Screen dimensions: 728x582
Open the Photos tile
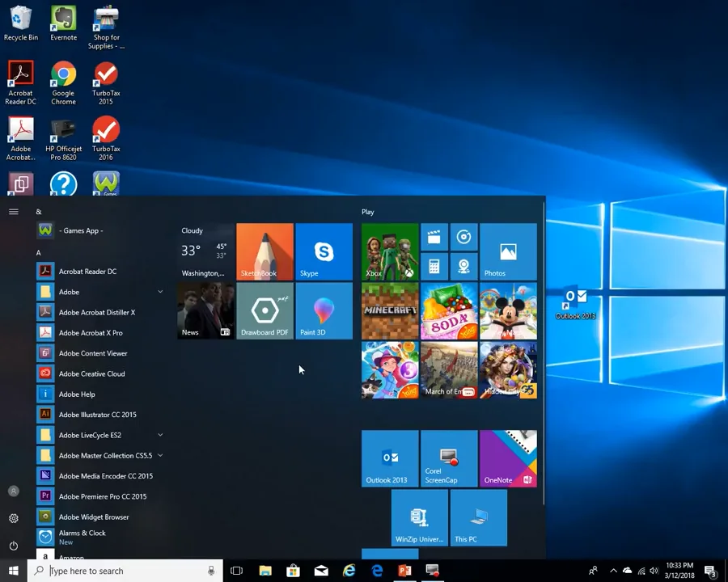(509, 251)
